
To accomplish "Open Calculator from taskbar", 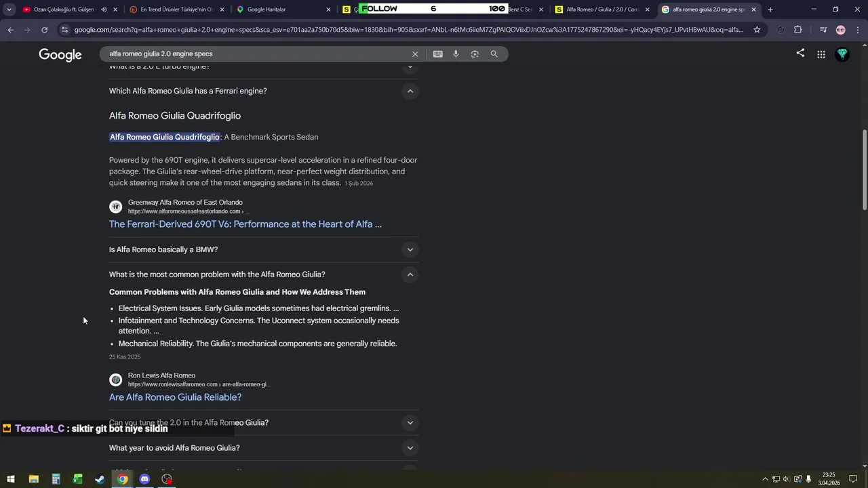I will (56, 479).
